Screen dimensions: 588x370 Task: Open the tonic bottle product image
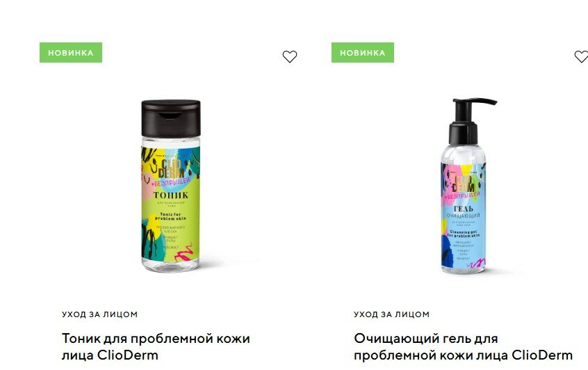click(x=170, y=186)
